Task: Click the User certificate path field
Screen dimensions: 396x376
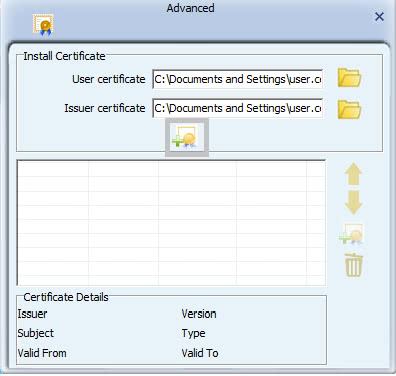Action: tap(238, 79)
